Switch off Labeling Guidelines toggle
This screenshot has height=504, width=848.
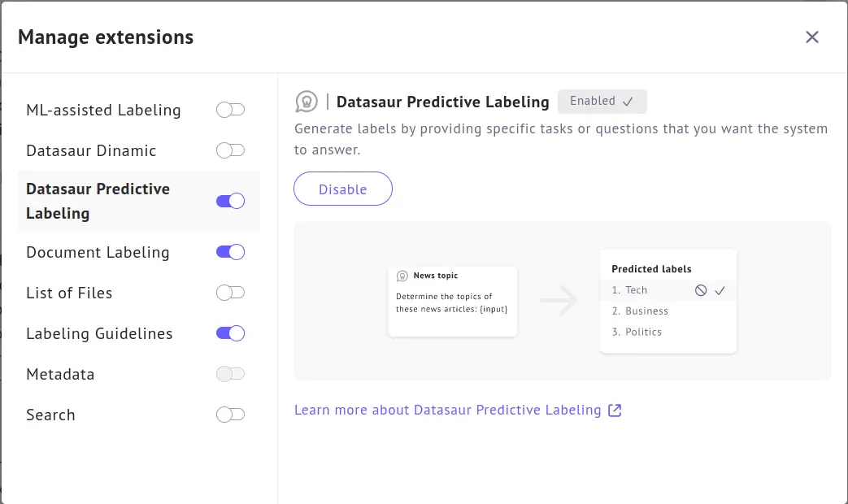tap(230, 333)
